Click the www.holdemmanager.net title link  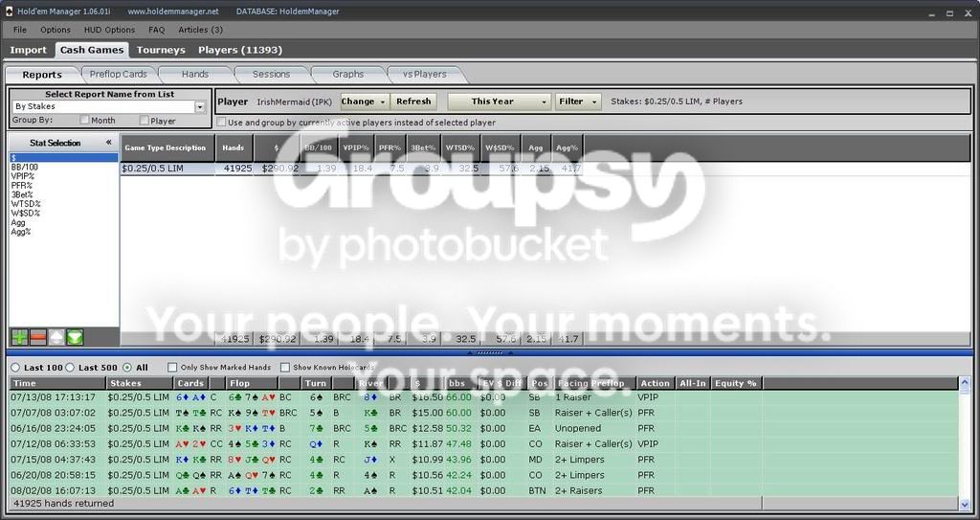coord(173,11)
